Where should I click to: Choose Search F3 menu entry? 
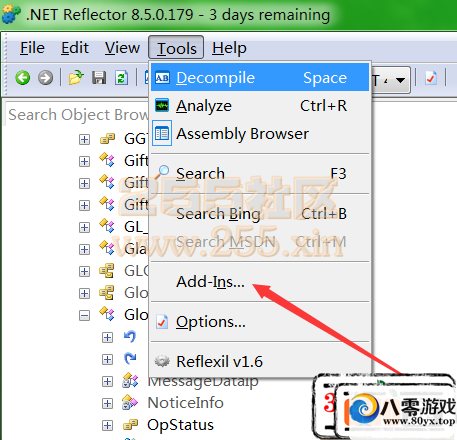(260, 173)
